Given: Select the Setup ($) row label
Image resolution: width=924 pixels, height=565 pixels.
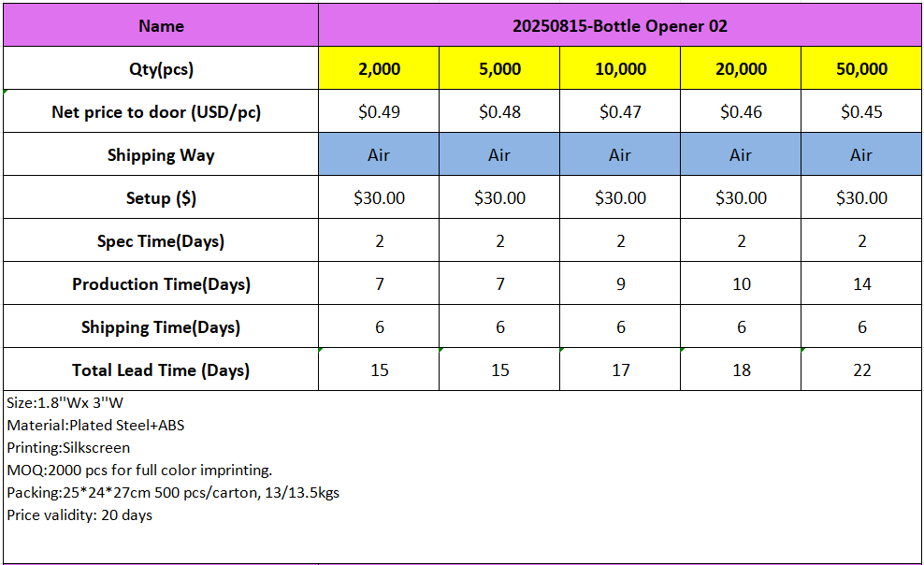Looking at the screenshot, I should (161, 198).
